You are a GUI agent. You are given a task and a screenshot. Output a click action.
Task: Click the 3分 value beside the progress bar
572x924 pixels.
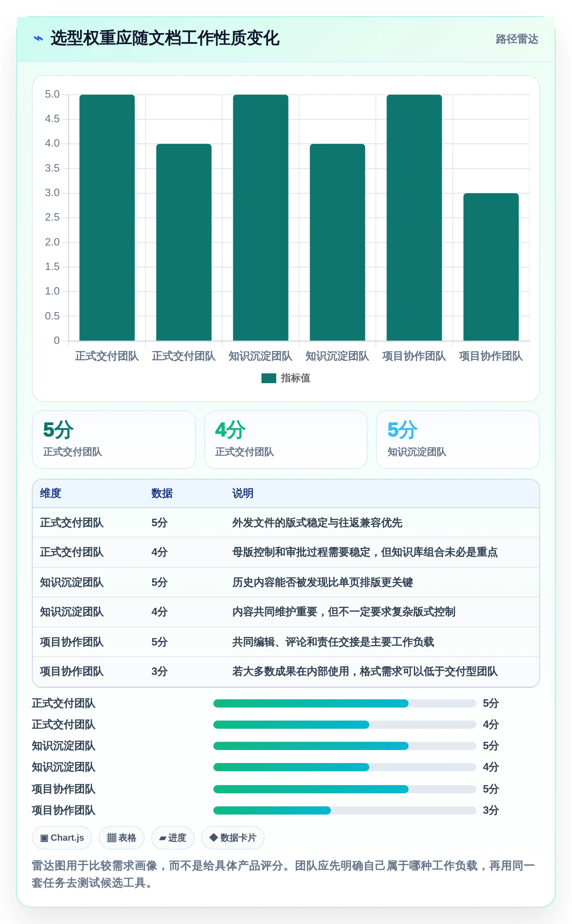[x=491, y=810]
